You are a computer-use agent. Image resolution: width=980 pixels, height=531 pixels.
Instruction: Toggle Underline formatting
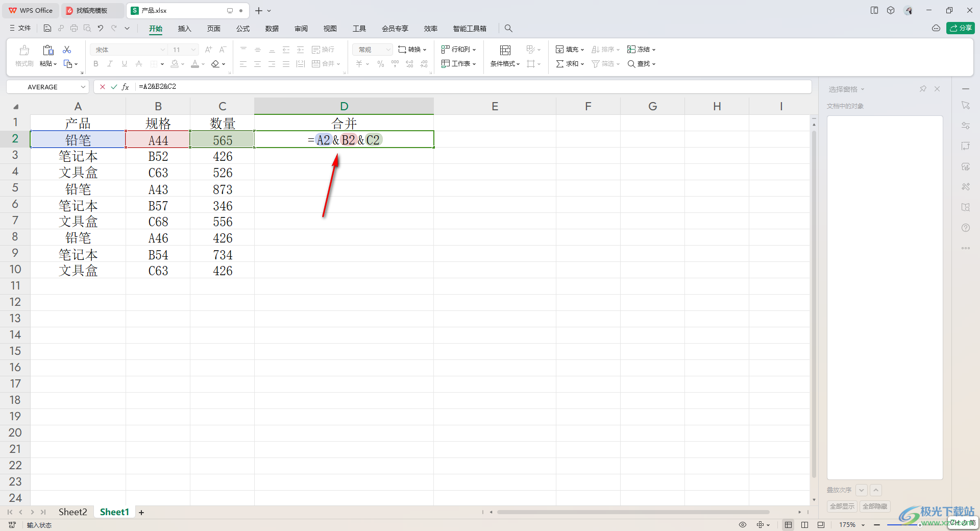(125, 64)
